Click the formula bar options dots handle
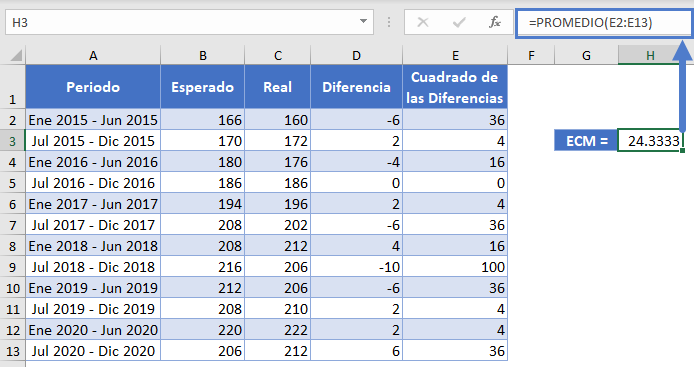Screen dimensions: 694x367 [x=389, y=22]
